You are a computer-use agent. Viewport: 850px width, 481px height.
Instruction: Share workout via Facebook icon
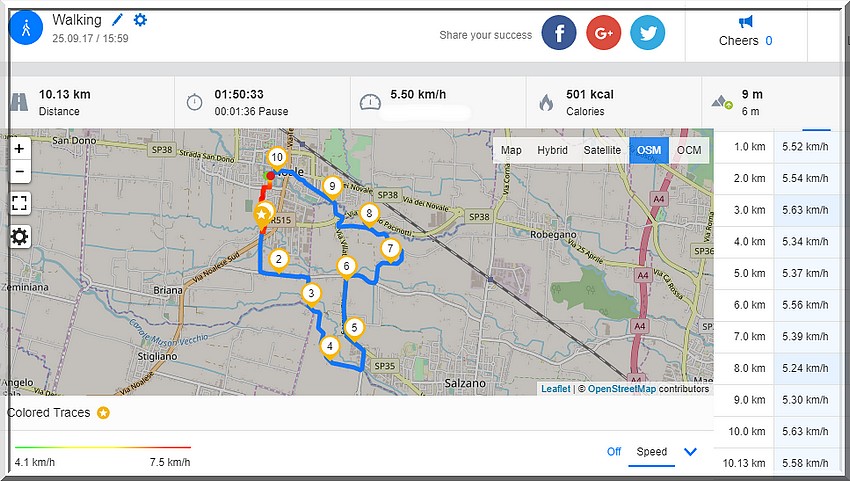click(x=559, y=33)
